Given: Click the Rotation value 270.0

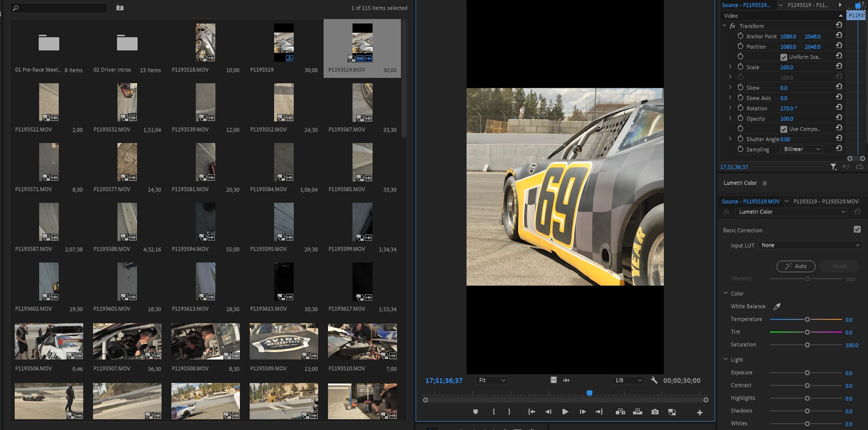Looking at the screenshot, I should (788, 109).
